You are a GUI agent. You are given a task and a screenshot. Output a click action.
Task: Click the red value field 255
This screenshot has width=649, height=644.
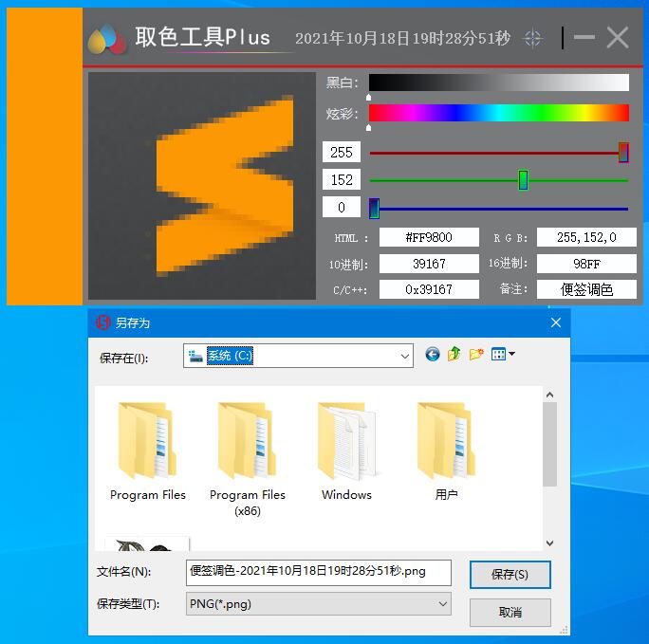(x=342, y=152)
